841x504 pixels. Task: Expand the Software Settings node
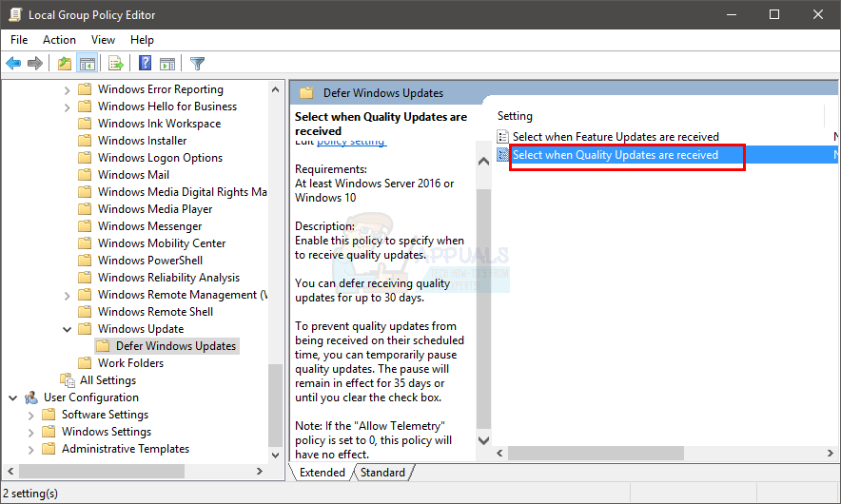30,416
